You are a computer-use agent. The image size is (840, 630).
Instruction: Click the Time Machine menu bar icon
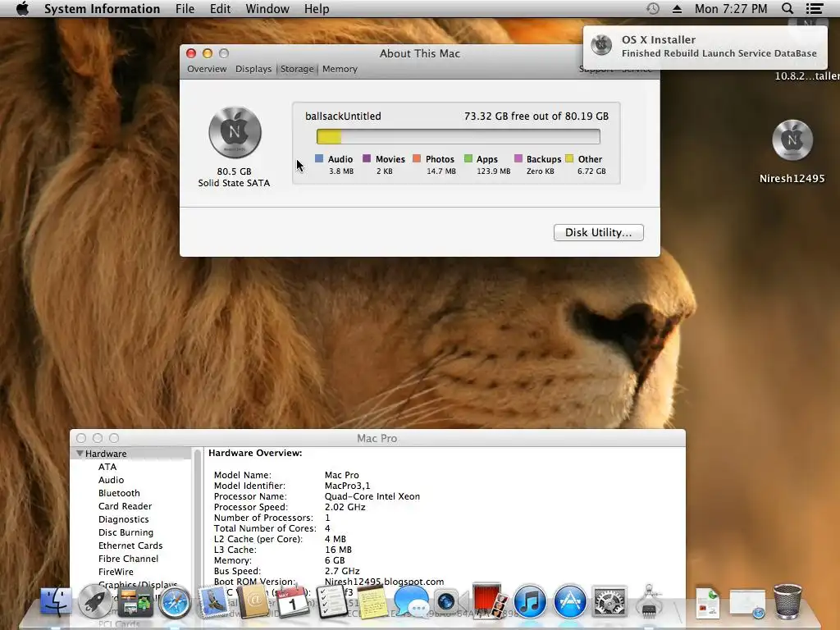[652, 8]
